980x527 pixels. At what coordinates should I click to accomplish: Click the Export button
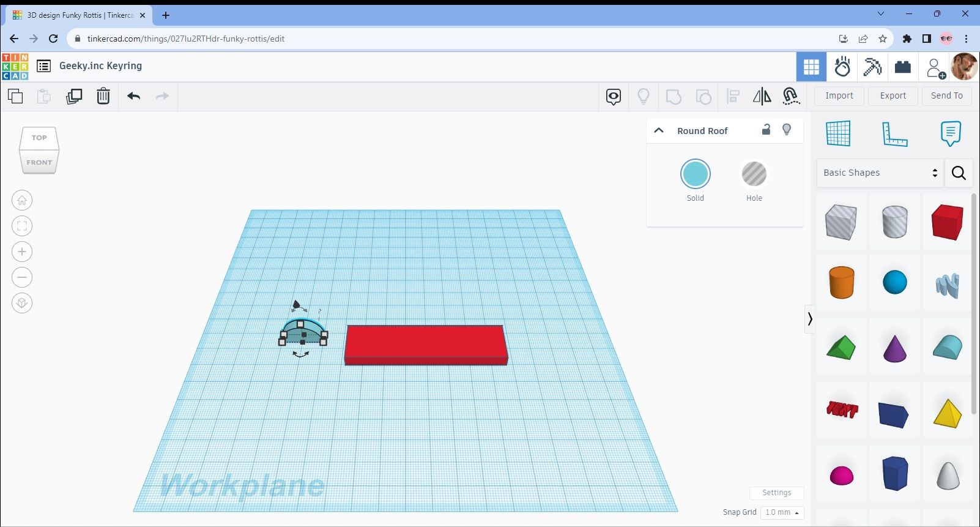coord(893,95)
